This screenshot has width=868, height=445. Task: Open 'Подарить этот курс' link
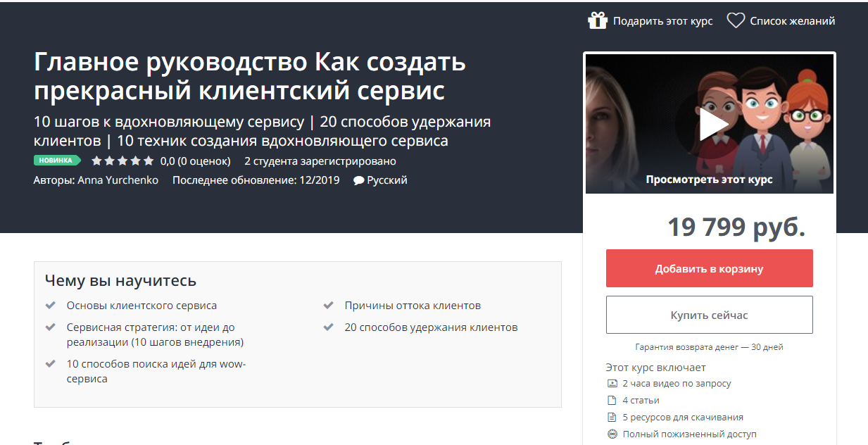tap(662, 21)
